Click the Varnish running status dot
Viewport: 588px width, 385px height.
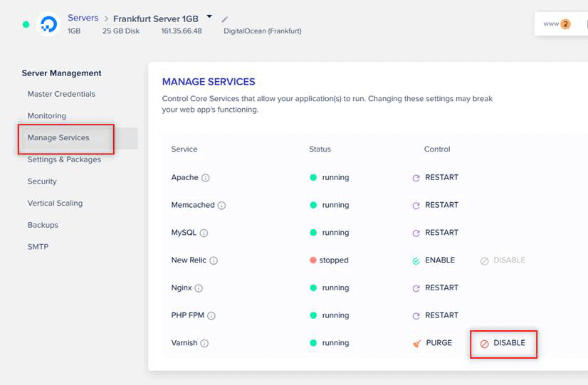313,342
